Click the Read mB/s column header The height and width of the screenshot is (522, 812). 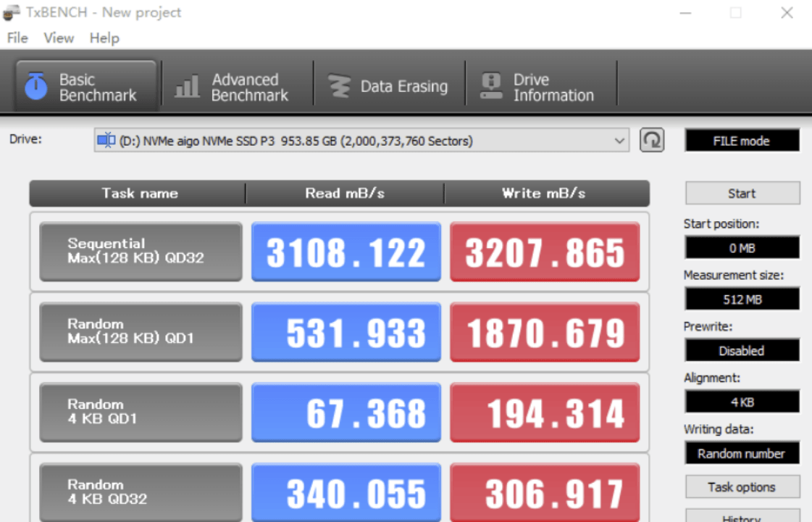tap(345, 194)
